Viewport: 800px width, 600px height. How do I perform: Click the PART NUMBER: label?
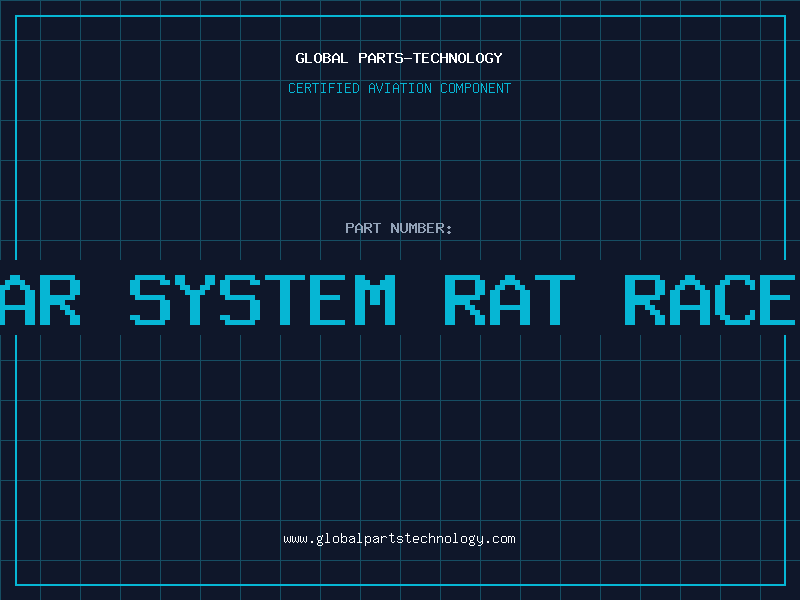[x=399, y=228]
